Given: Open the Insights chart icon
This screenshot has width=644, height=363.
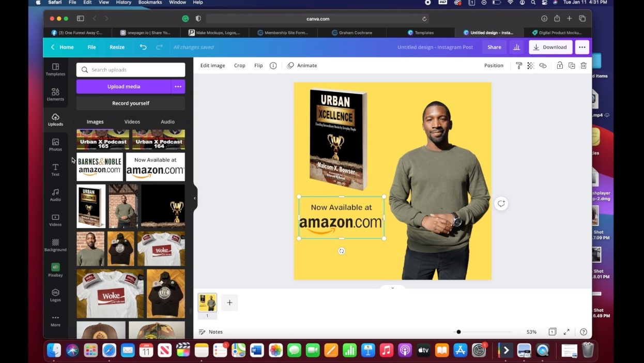Looking at the screenshot, I should pyautogui.click(x=516, y=47).
